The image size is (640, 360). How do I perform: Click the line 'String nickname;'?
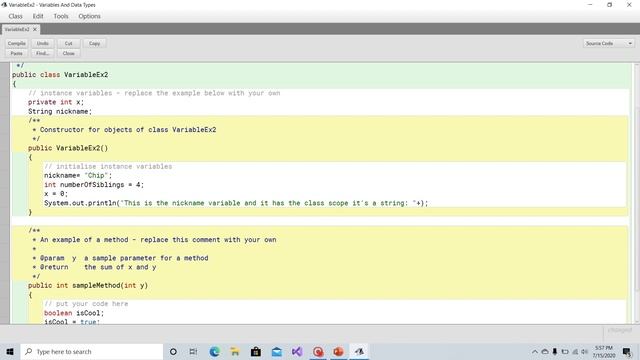pyautogui.click(x=60, y=111)
